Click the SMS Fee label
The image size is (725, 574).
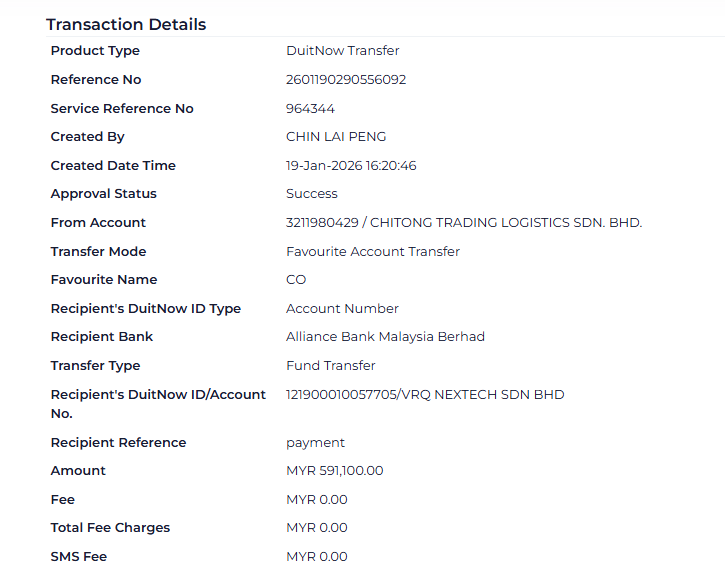[79, 557]
